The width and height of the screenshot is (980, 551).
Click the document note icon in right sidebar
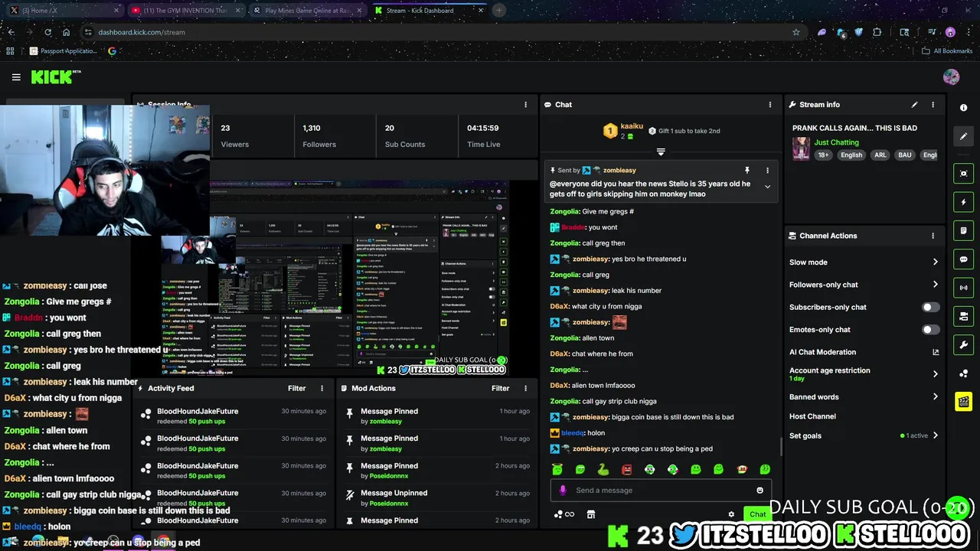pyautogui.click(x=963, y=230)
